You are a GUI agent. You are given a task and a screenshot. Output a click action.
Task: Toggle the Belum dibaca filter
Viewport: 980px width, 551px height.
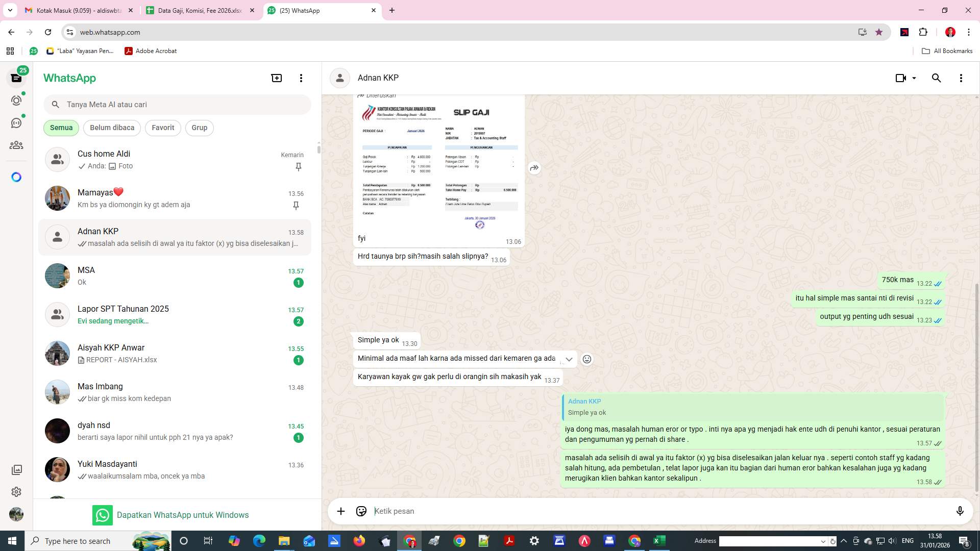click(112, 128)
